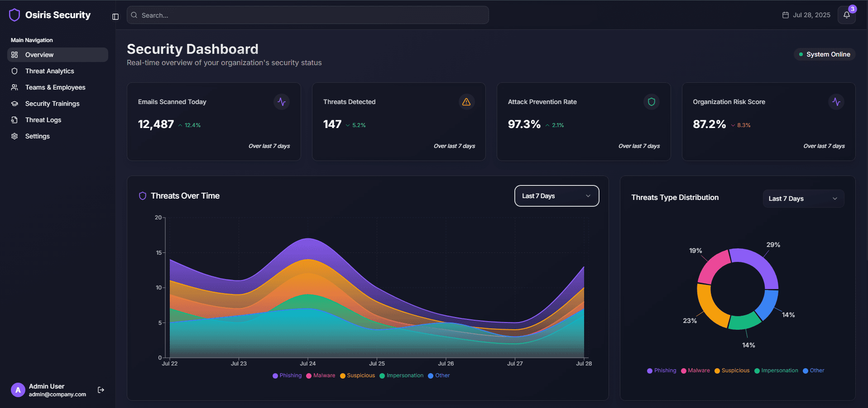Image resolution: width=868 pixels, height=408 pixels.
Task: Click the Security Trainings graduation cap icon
Action: [x=14, y=104]
